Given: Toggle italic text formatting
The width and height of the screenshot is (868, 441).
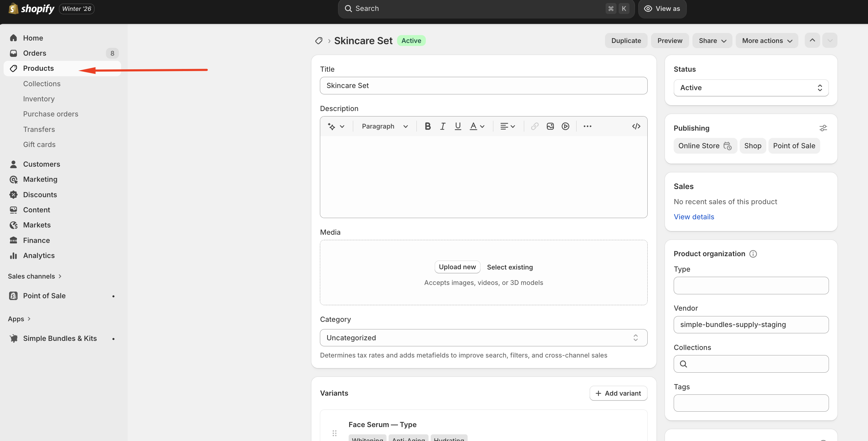Looking at the screenshot, I should tap(443, 126).
